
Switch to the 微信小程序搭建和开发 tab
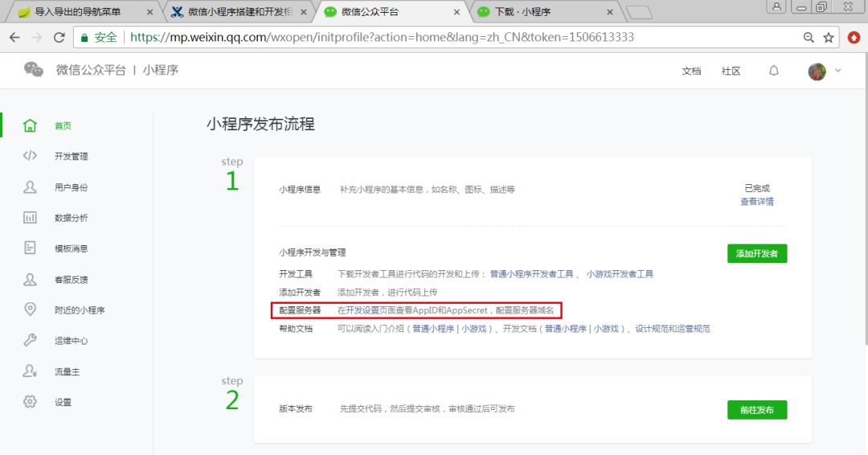pyautogui.click(x=240, y=11)
